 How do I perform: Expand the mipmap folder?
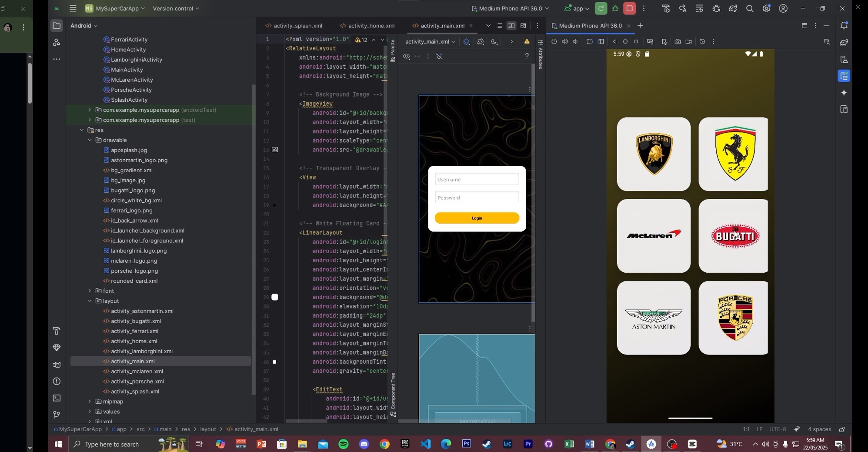pos(90,402)
